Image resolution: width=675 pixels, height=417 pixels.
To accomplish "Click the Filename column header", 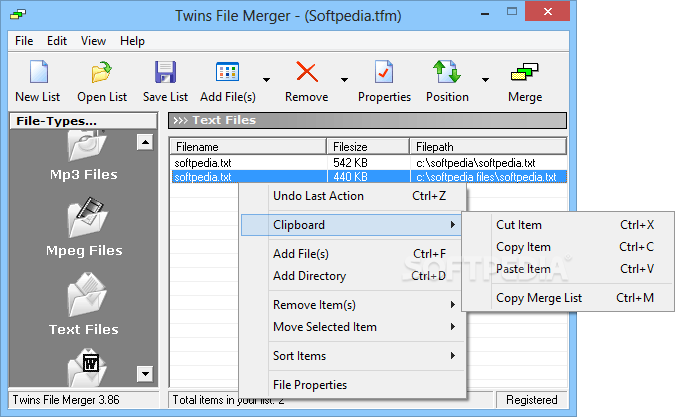I will click(248, 147).
